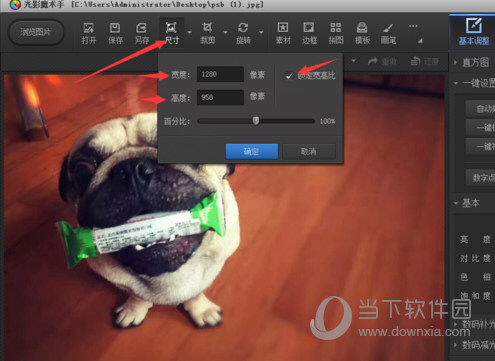495x361 pixels.
Task: Click the 旋转 (Rotate) tool icon
Action: pos(243,33)
